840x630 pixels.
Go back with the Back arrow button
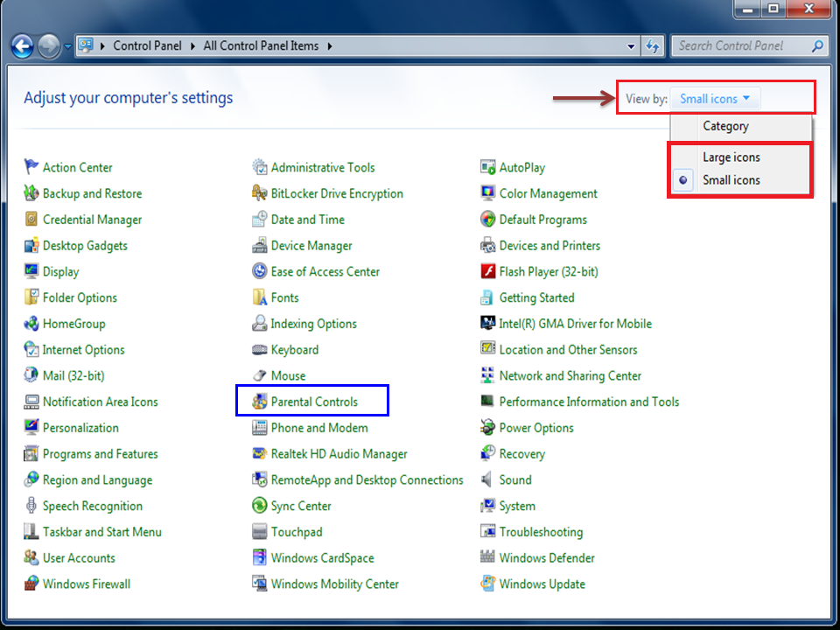coord(23,46)
